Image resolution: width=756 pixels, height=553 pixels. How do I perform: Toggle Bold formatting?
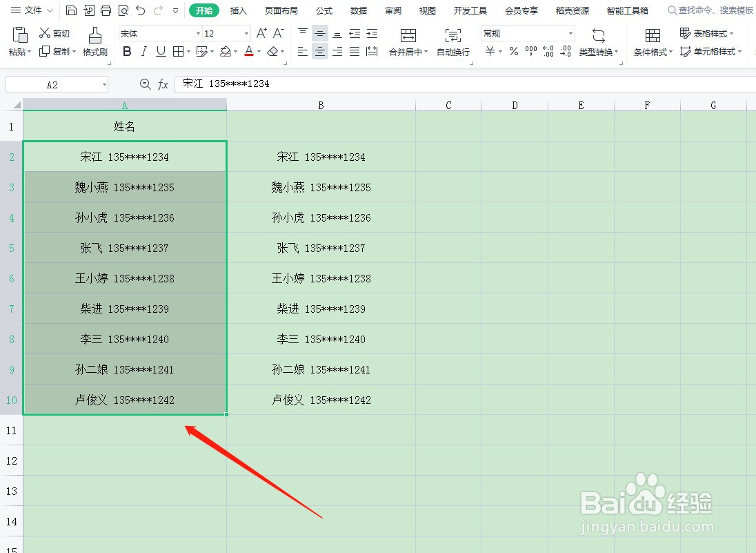[128, 51]
